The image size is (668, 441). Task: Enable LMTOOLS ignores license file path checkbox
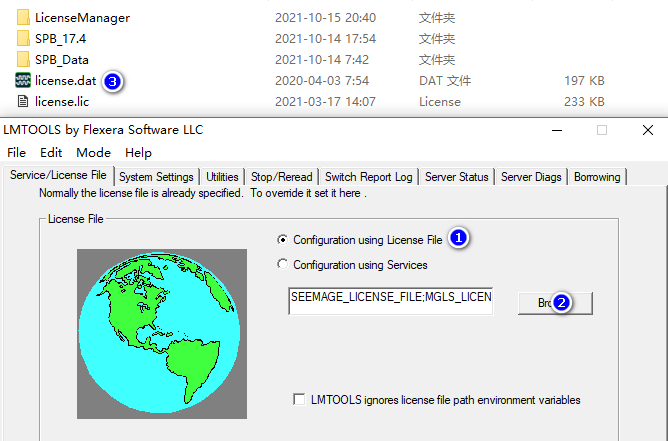tap(299, 400)
